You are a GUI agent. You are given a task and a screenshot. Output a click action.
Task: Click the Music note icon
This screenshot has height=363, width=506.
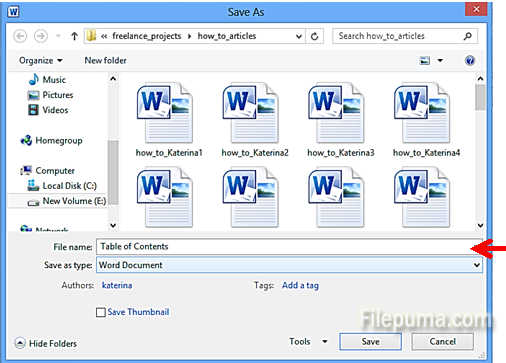(x=33, y=79)
